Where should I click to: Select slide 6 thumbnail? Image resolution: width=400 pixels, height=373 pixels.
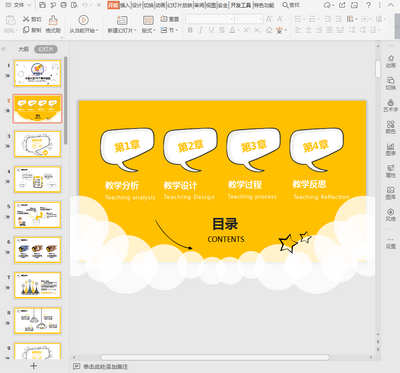pyautogui.click(x=38, y=250)
